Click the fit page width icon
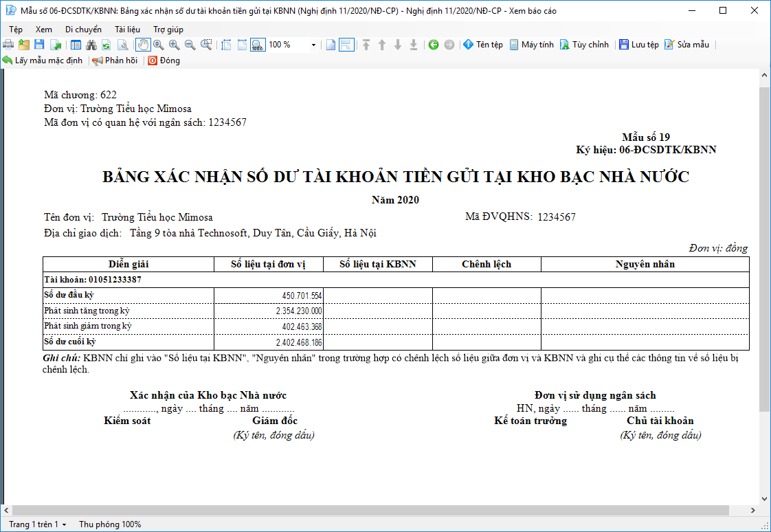This screenshot has height=532, width=771. click(x=242, y=45)
